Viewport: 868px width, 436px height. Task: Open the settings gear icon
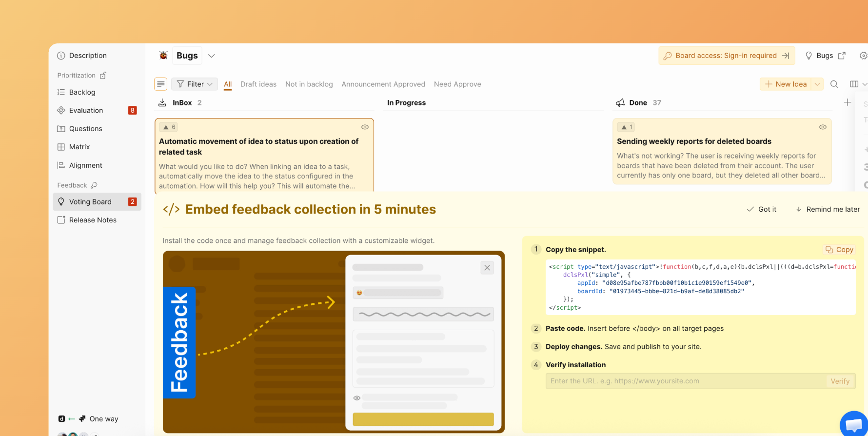coord(863,56)
